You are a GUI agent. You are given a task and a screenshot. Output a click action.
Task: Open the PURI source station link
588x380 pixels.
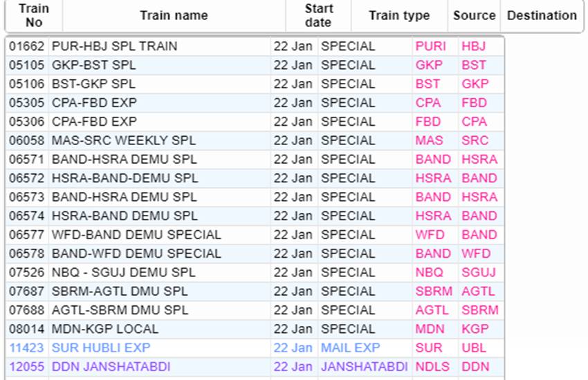(430, 46)
